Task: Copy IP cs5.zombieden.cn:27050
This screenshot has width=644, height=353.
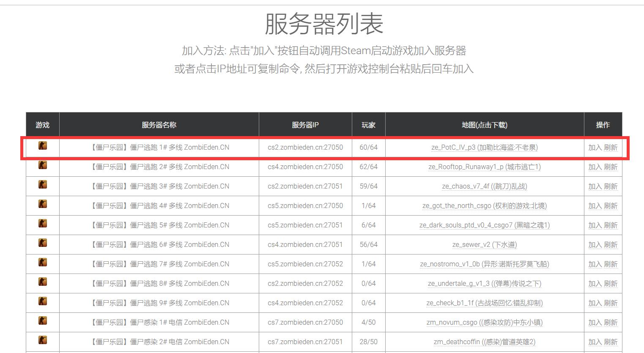Action: [x=305, y=206]
